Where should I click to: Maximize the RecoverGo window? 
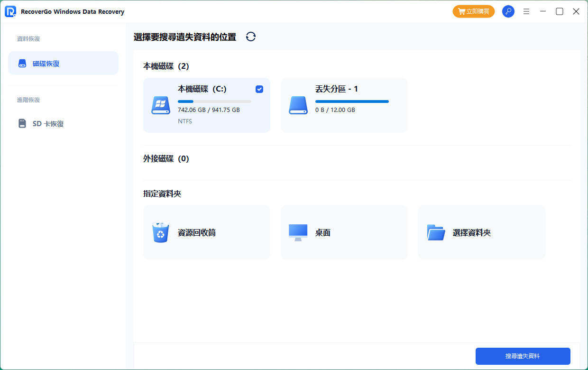(x=560, y=11)
